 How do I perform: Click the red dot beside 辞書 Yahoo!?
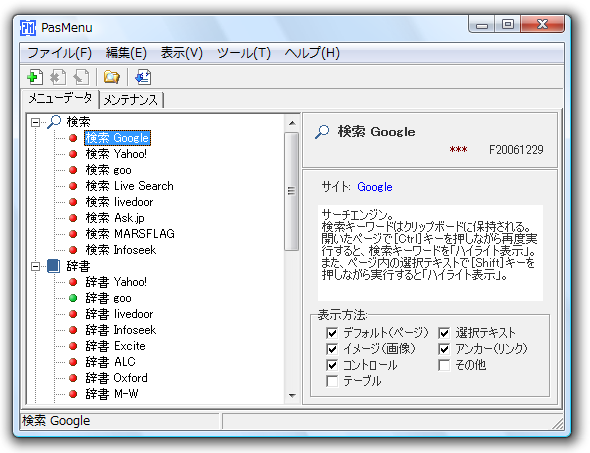coord(73,282)
